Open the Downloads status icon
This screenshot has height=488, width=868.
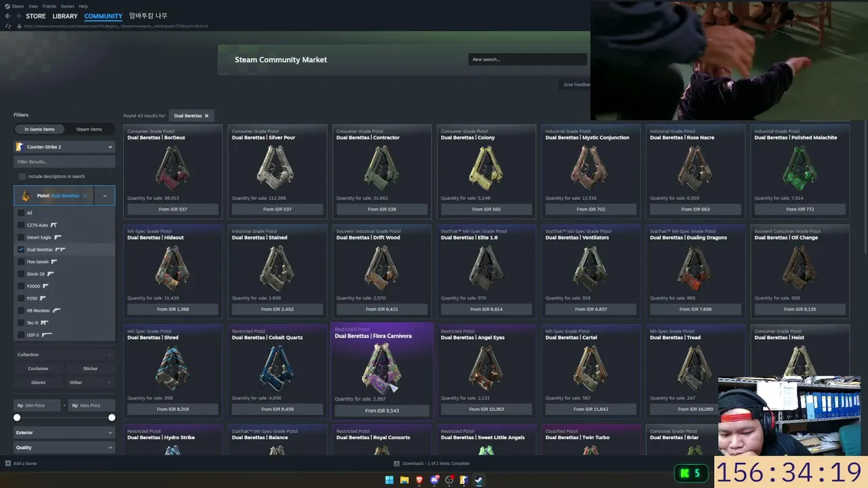pyautogui.click(x=397, y=464)
